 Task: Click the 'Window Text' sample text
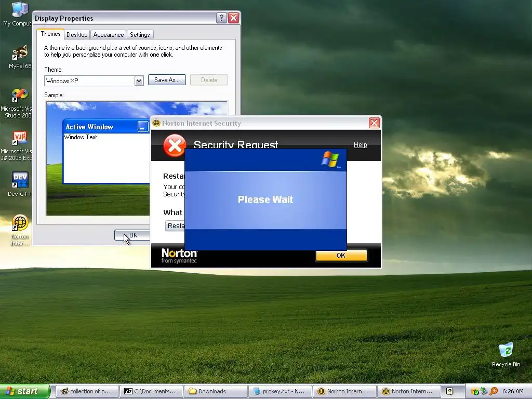pos(81,137)
